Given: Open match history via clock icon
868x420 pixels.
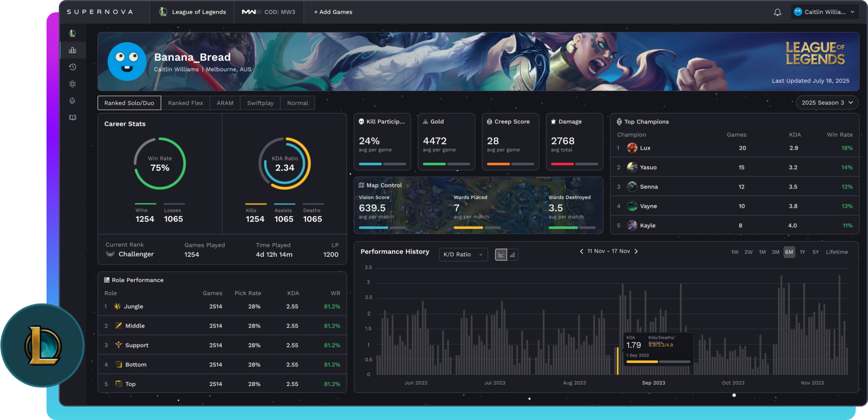Looking at the screenshot, I should point(73,67).
